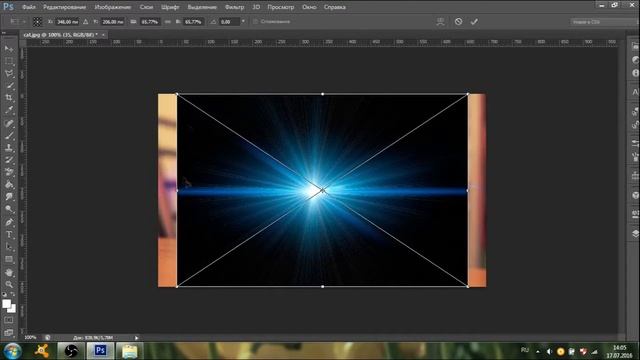
Task: Click the background color swatch
Action: click(x=12, y=309)
